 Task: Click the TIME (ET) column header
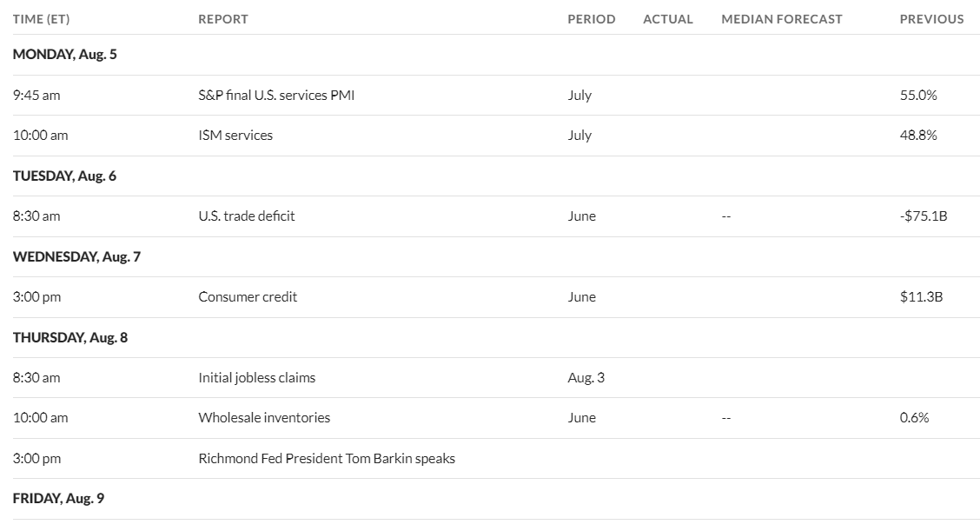[x=41, y=19]
